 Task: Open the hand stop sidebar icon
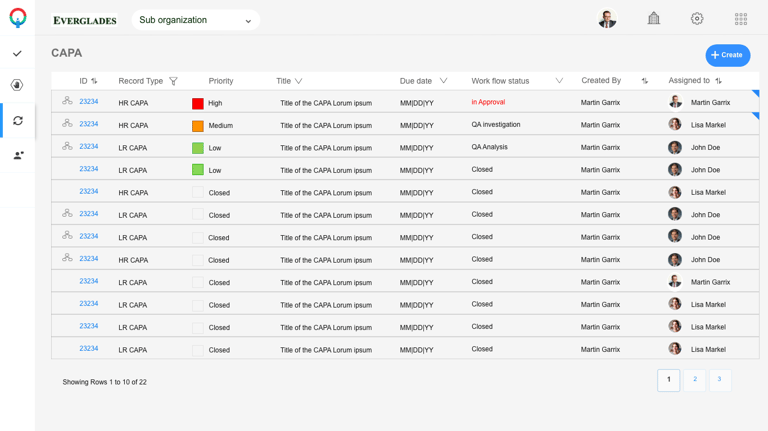17,85
